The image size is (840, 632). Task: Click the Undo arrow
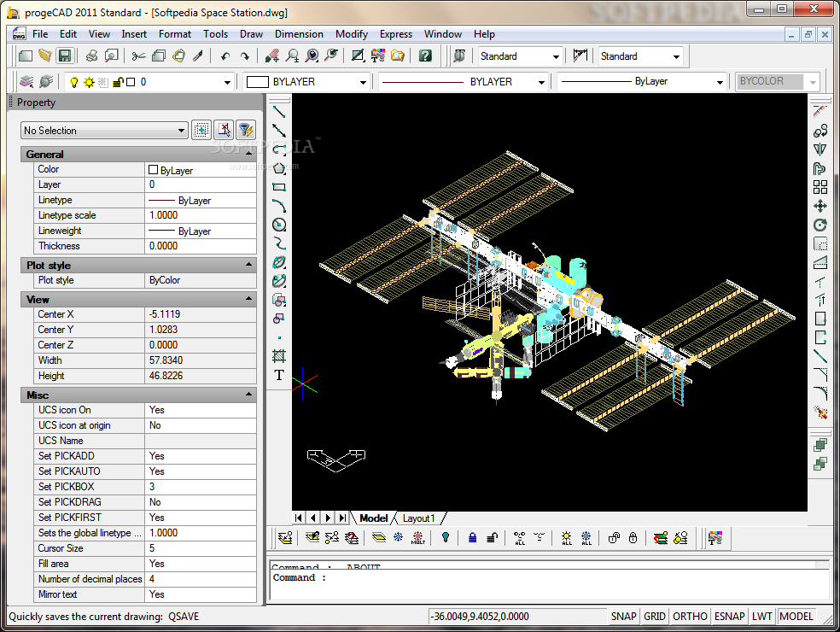point(225,56)
